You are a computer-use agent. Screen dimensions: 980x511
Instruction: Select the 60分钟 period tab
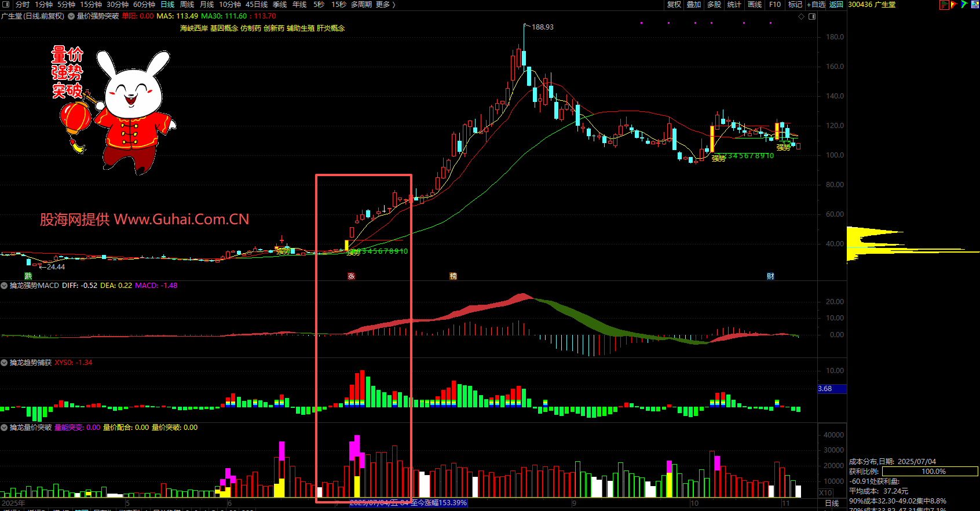point(144,5)
